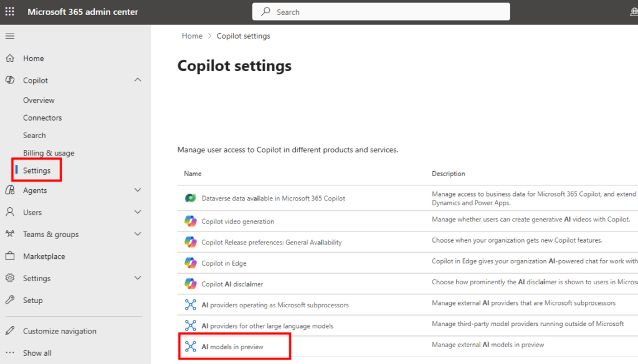Open Copilot Overview page
This screenshot has height=364, width=638.
39,100
